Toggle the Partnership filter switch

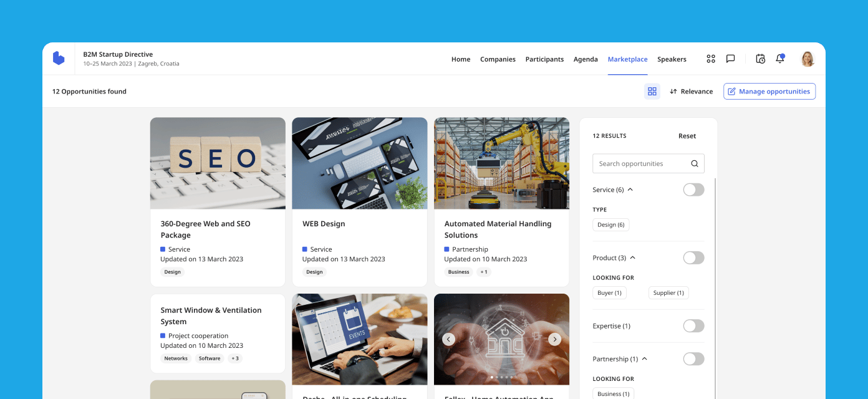pyautogui.click(x=693, y=358)
